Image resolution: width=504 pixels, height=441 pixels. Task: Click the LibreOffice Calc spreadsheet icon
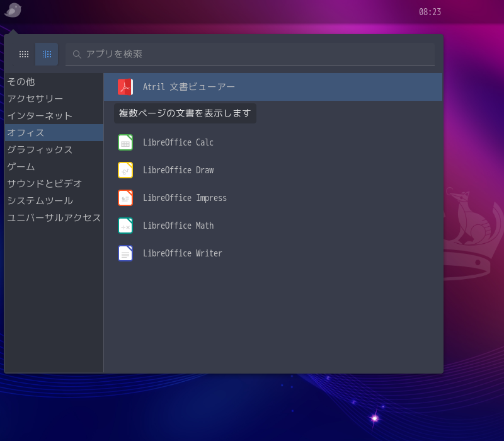pyautogui.click(x=125, y=142)
